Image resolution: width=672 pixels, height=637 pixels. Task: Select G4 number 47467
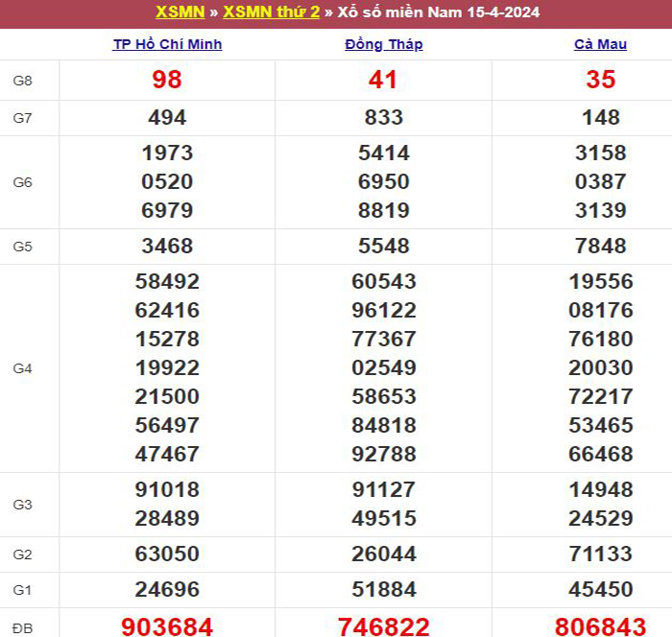[x=167, y=454]
